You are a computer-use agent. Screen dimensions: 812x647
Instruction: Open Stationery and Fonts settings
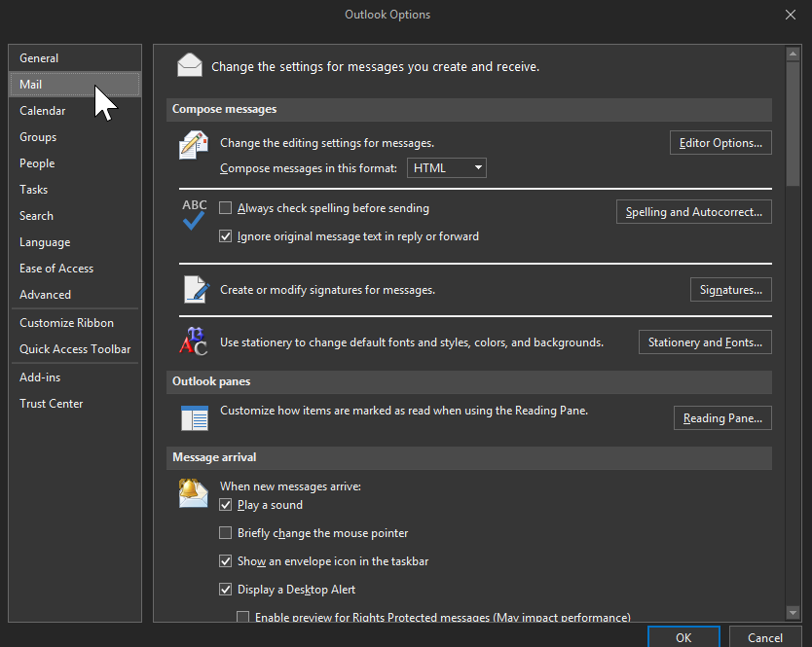[705, 342]
